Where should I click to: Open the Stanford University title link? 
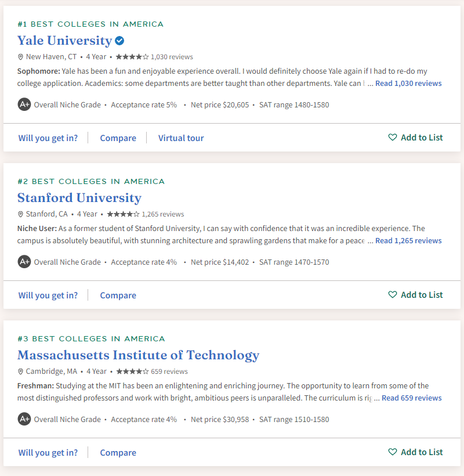click(79, 198)
